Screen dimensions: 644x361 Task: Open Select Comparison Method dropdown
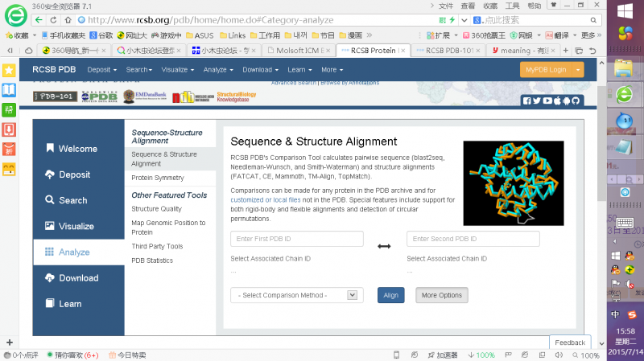[297, 295]
